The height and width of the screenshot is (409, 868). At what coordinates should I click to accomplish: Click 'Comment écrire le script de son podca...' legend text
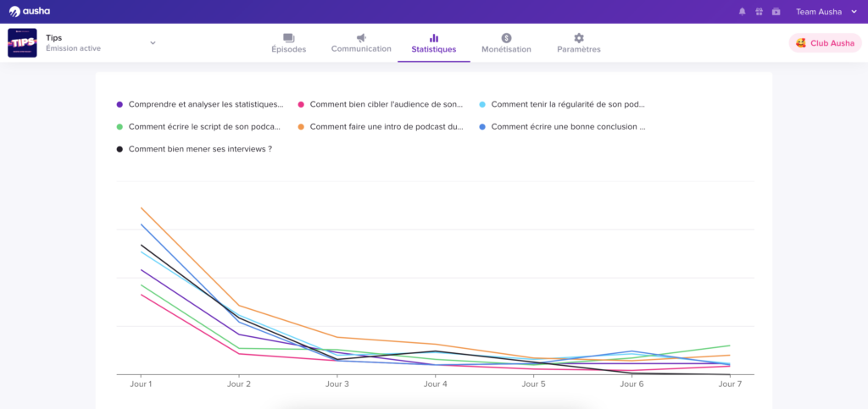pyautogui.click(x=205, y=126)
